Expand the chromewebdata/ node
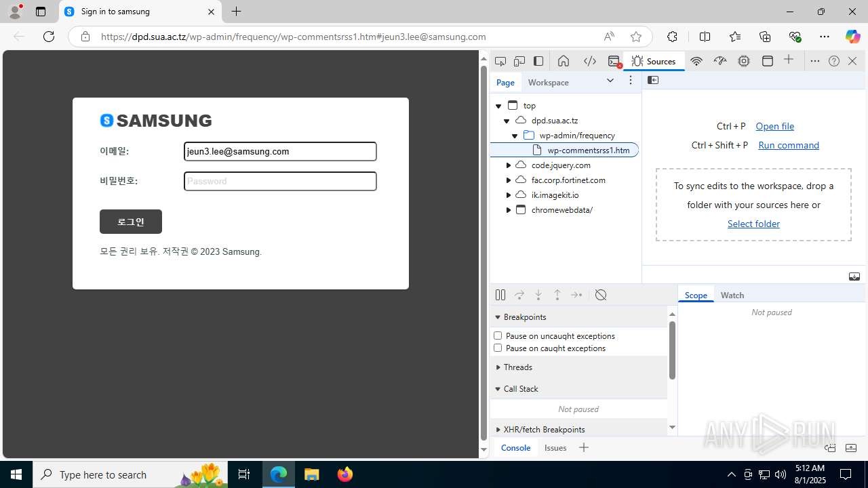 [509, 210]
